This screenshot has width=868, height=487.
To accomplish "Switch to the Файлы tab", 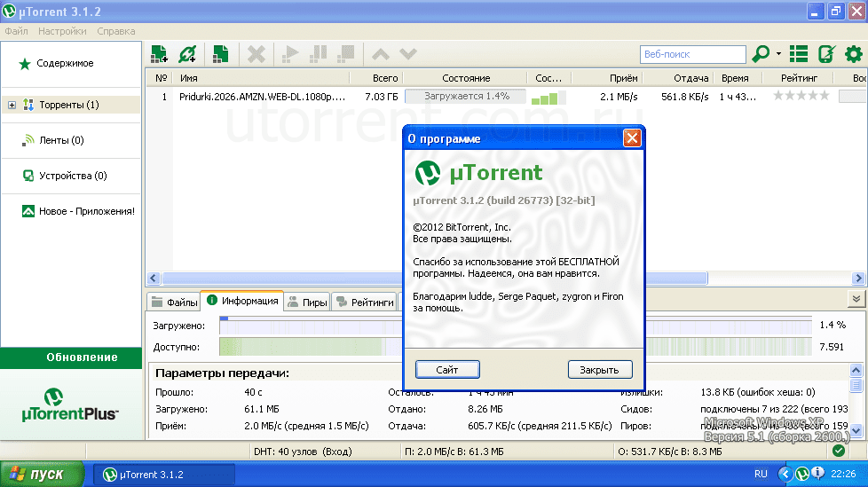I will tap(174, 302).
